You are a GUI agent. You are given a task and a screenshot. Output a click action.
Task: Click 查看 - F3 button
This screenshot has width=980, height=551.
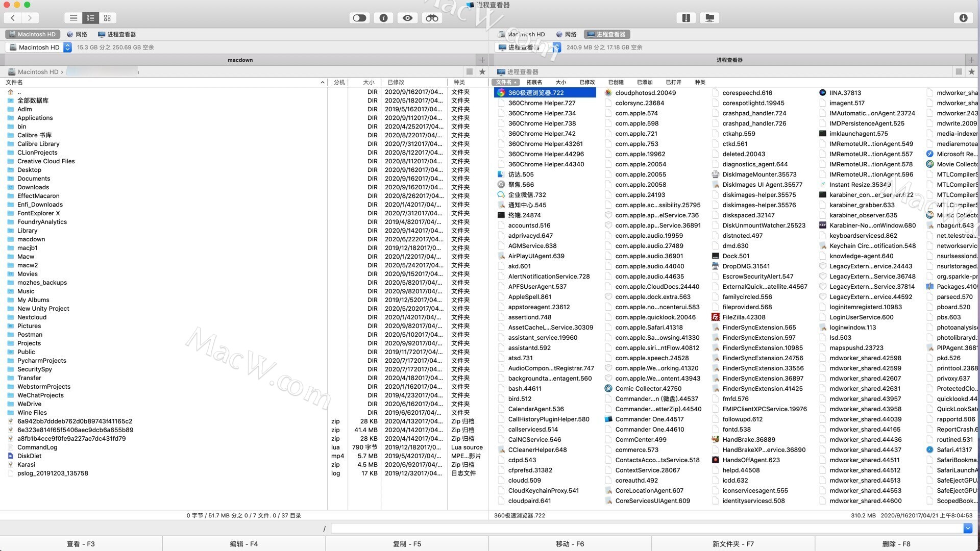pyautogui.click(x=81, y=544)
